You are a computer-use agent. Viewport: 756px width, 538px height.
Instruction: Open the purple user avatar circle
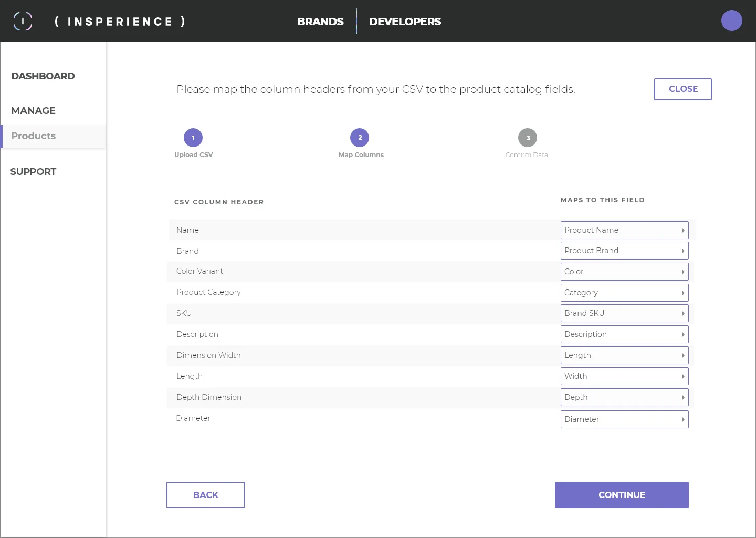pyautogui.click(x=731, y=20)
